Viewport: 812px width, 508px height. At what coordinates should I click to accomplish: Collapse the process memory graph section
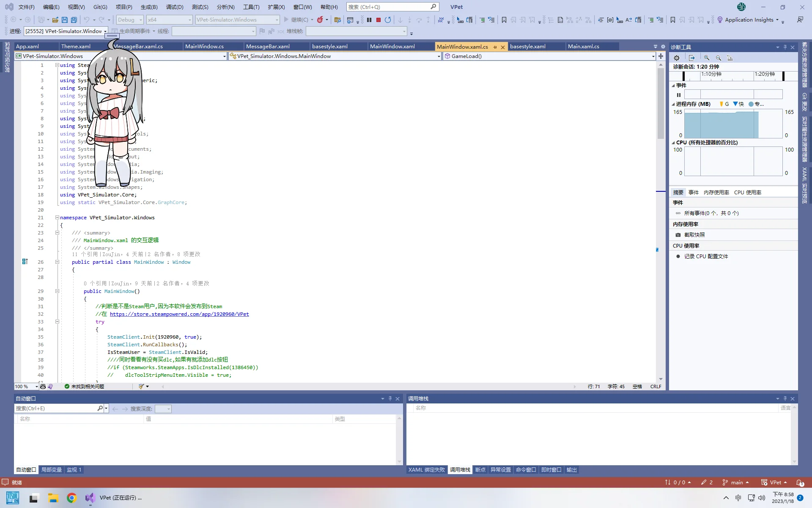click(x=673, y=104)
